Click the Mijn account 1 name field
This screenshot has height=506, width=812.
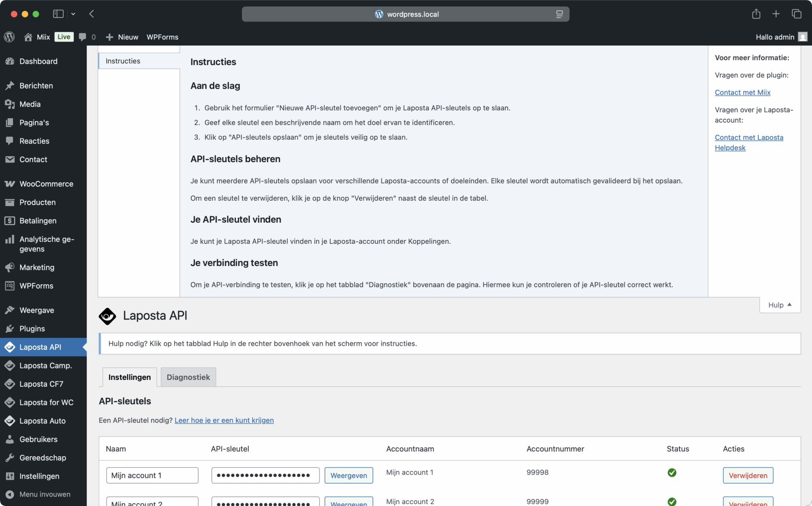pyautogui.click(x=152, y=475)
